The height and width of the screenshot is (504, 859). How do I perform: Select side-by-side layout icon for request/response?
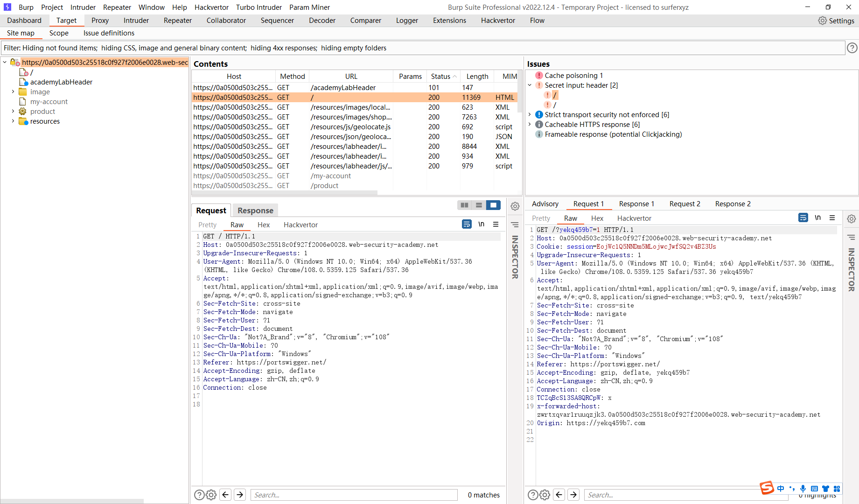(x=464, y=205)
